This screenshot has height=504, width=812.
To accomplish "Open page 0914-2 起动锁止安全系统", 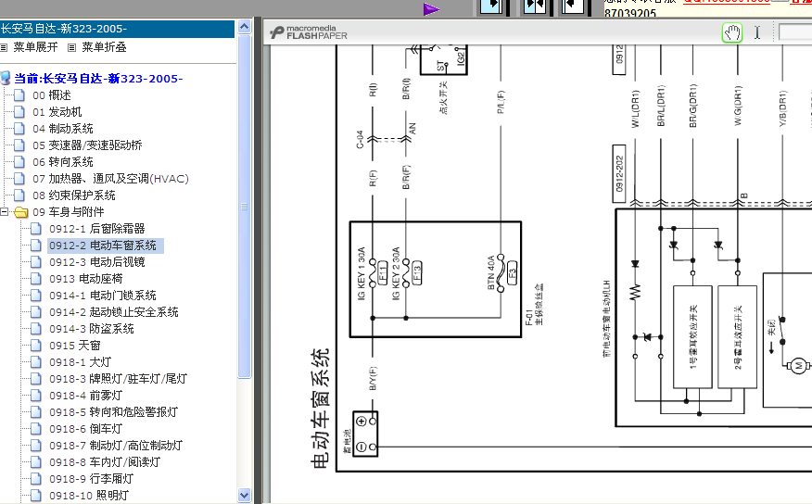I will (x=113, y=312).
